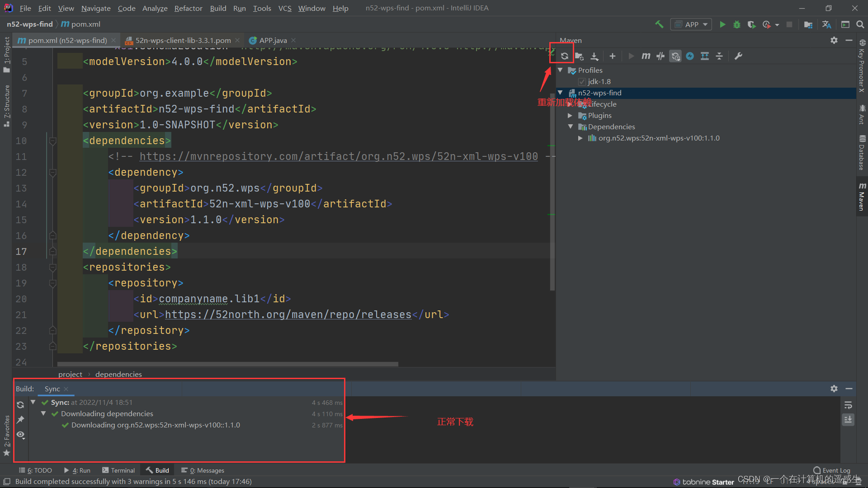Screen dimensions: 868x488
Task: Open the File menu
Action: pos(25,8)
